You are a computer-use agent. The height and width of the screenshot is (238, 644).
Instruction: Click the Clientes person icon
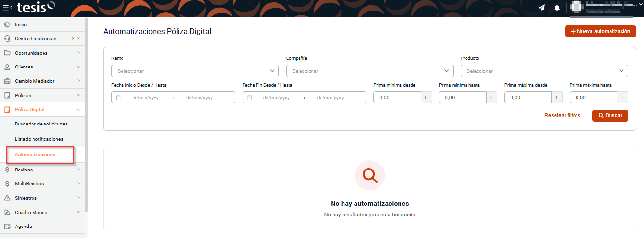click(x=7, y=67)
